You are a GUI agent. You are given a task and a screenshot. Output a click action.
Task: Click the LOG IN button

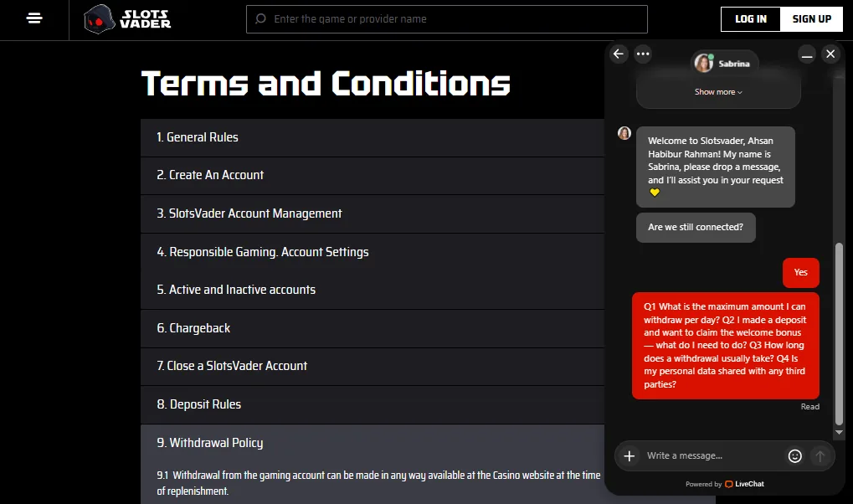click(x=751, y=19)
